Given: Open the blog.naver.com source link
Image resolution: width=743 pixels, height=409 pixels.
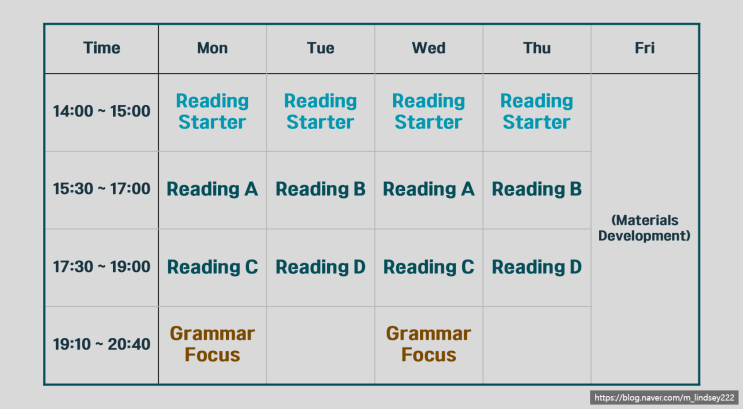Looking at the screenshot, I should coord(664,398).
